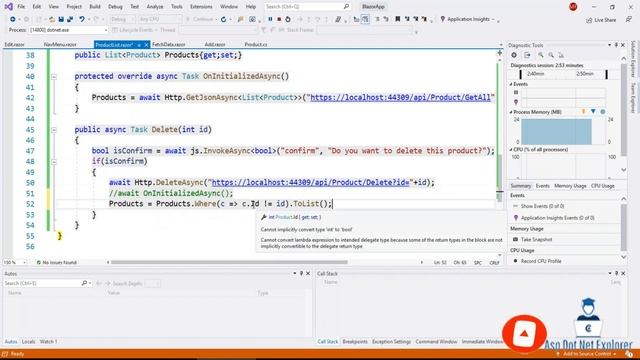
Task: Switch to the Memory Usage tab
Action: [x=570, y=186]
